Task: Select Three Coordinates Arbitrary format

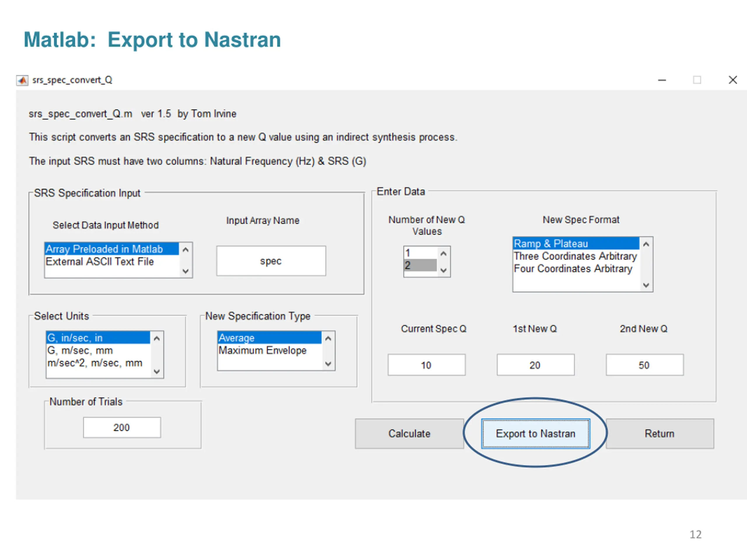Action: [576, 256]
